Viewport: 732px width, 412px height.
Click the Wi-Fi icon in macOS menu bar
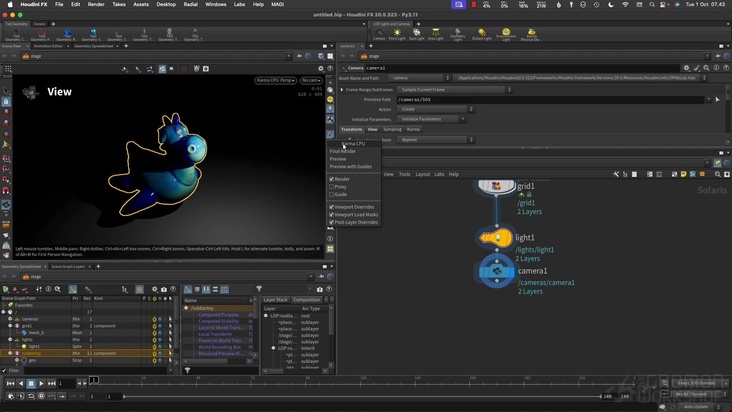click(625, 4)
